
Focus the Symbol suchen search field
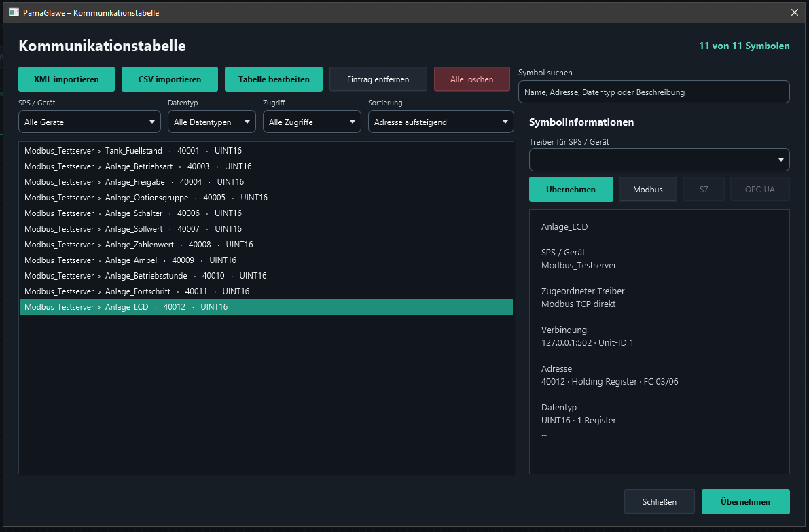click(x=653, y=92)
